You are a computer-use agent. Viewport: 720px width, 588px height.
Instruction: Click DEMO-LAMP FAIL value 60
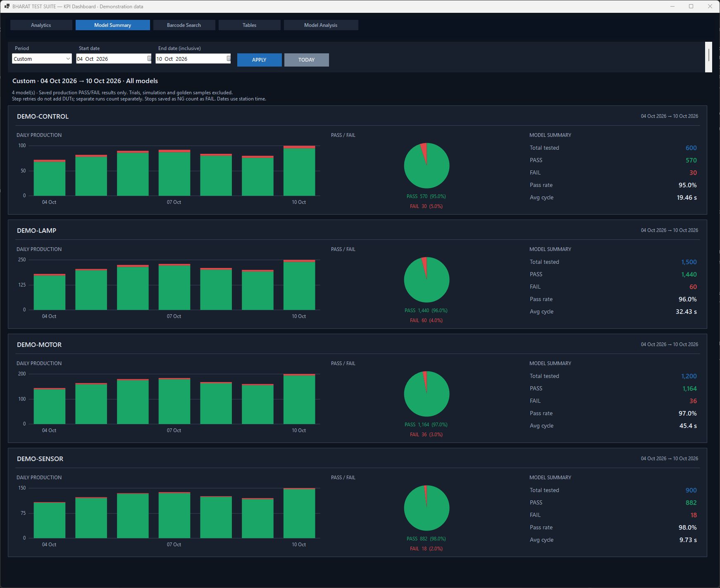tap(693, 287)
